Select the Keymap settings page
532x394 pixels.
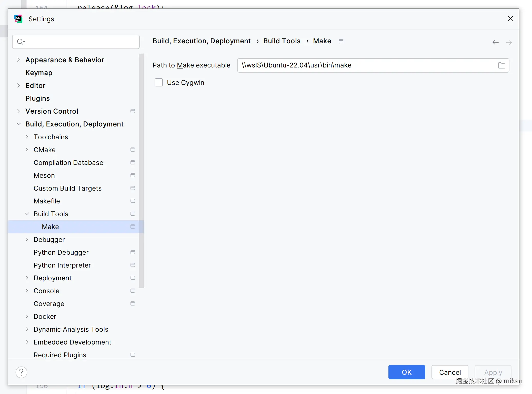[x=39, y=73]
